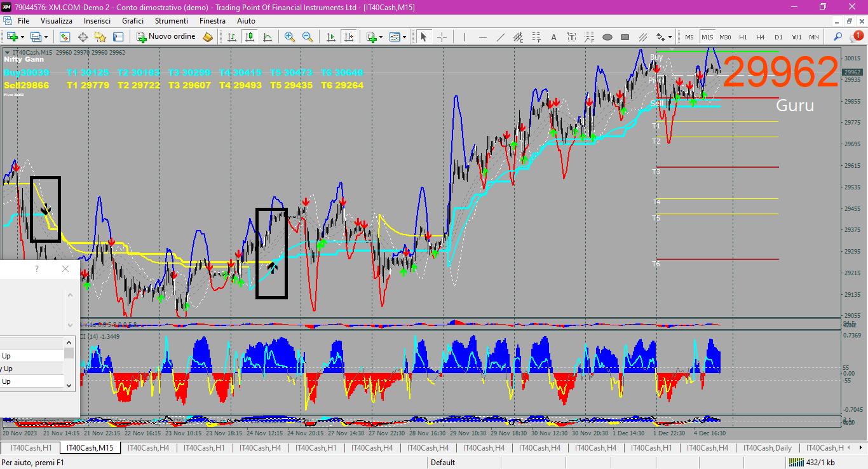Expand the profiles dropdown arrow
Screen dimensions: 868x469
pyautogui.click(x=46, y=37)
